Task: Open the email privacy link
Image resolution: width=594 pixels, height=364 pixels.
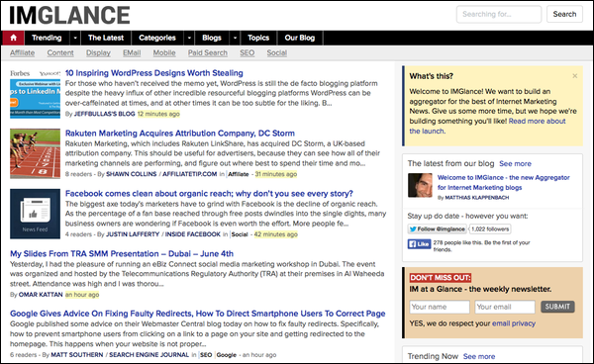Action: 514,323
